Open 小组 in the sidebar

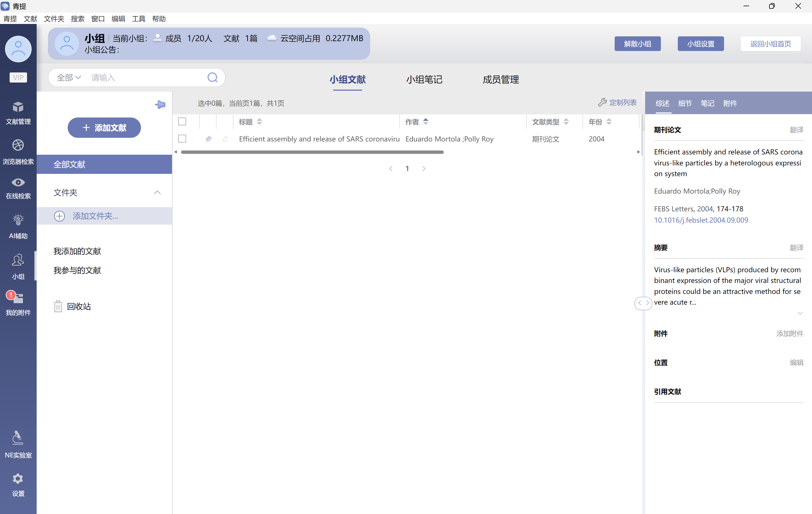tap(18, 266)
